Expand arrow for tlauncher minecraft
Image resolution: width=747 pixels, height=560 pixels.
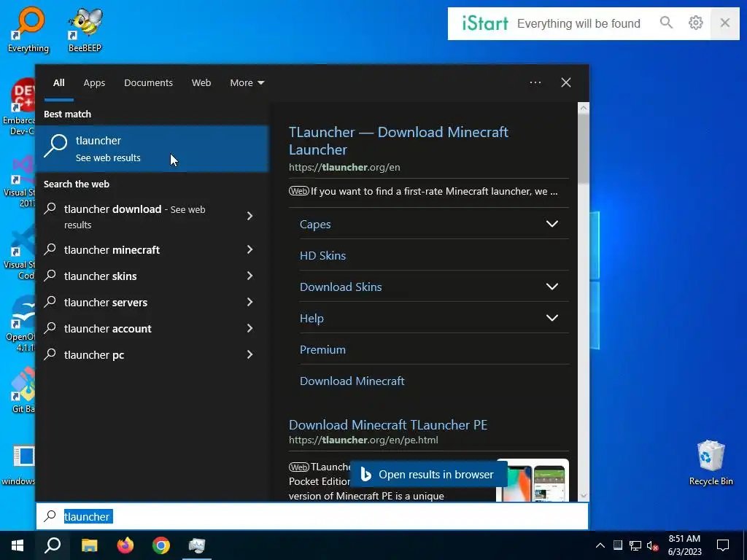[x=250, y=249]
